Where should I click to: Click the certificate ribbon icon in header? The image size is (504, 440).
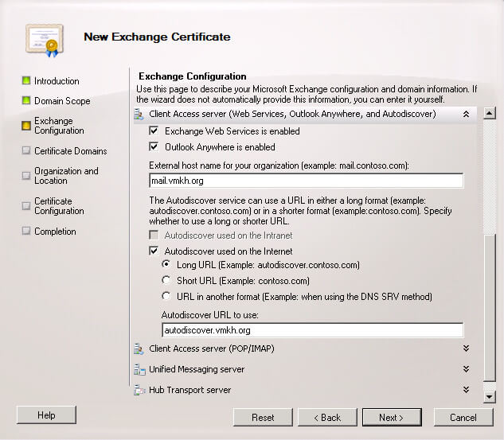tap(45, 40)
